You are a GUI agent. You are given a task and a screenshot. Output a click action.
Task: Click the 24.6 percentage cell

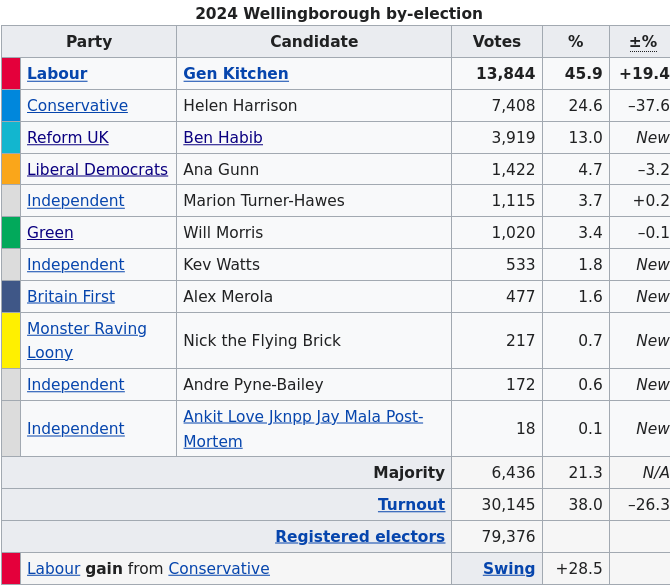pyautogui.click(x=576, y=106)
